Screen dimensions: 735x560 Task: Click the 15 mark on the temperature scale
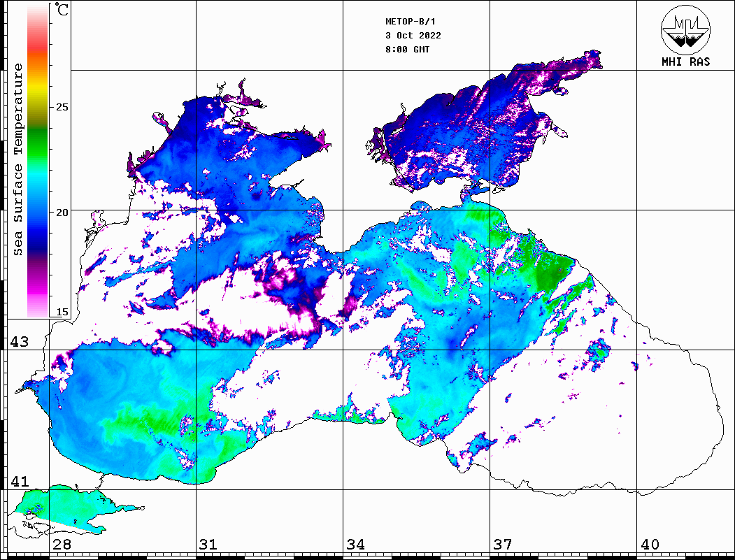(62, 312)
